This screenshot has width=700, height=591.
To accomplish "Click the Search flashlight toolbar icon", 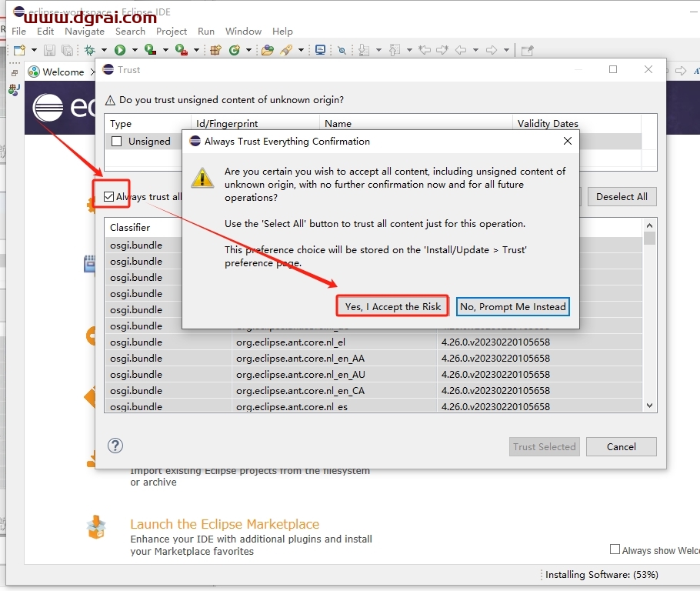I will 287,50.
